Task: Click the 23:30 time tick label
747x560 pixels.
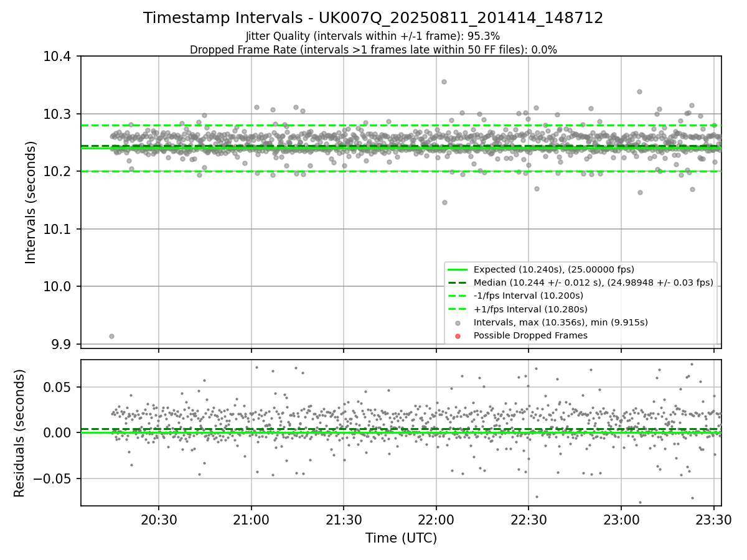Action: (x=713, y=519)
